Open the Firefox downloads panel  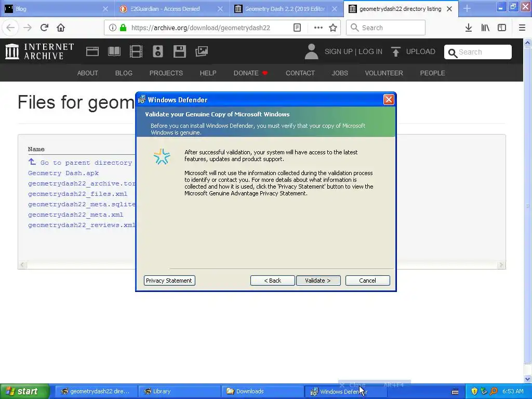coord(469,28)
